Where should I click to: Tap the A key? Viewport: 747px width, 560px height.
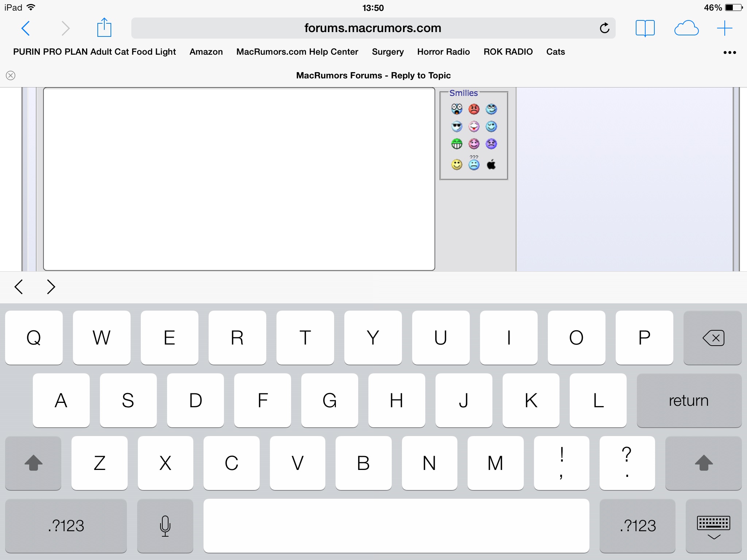click(x=61, y=400)
